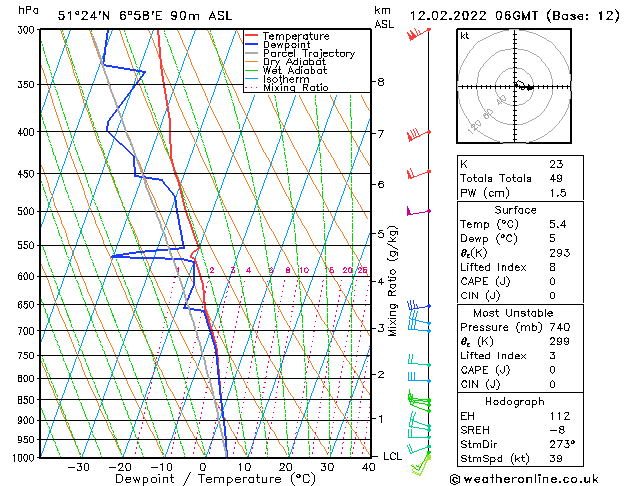This screenshot has height=486, width=629.
Task: Click the EH value 112
Action: (560, 416)
